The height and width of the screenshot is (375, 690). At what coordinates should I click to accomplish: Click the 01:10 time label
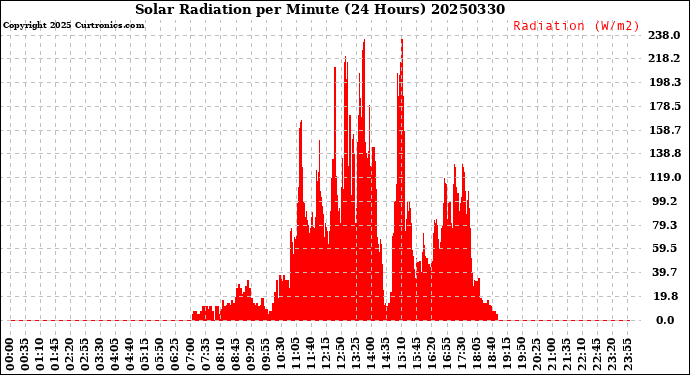tap(40, 355)
